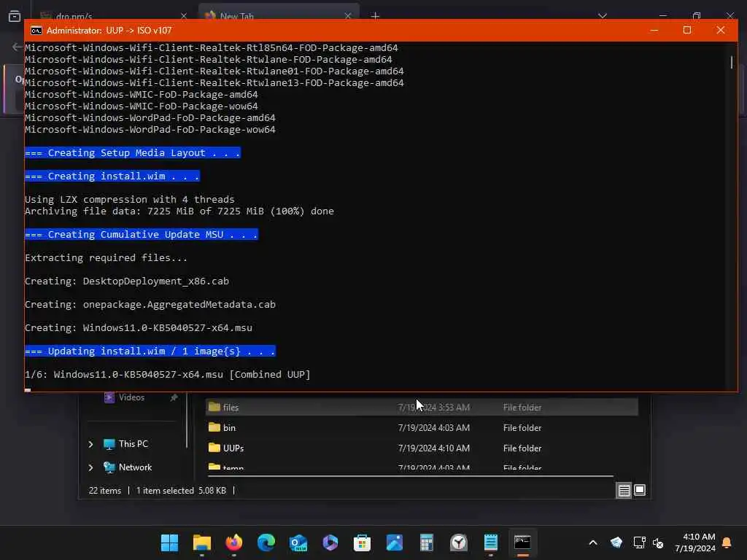Screen dimensions: 747x560
Task: Open a new browser tab with plus
Action: coord(376,16)
